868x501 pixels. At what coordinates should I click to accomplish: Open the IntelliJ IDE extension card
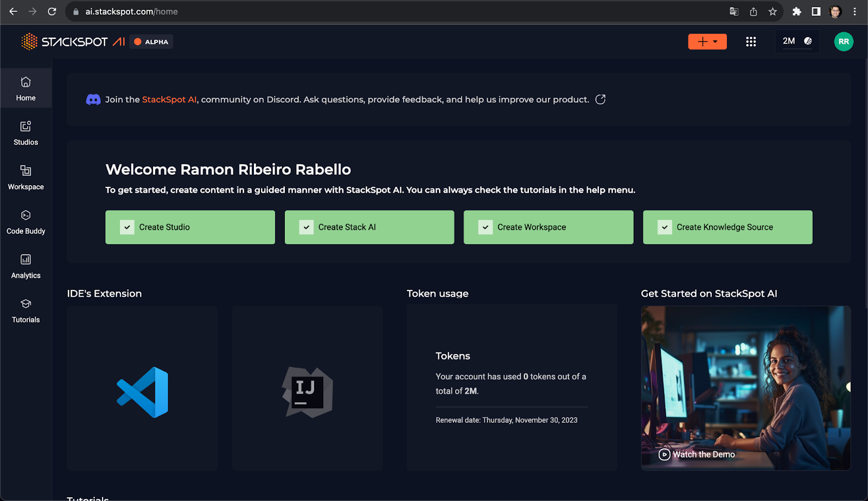307,388
